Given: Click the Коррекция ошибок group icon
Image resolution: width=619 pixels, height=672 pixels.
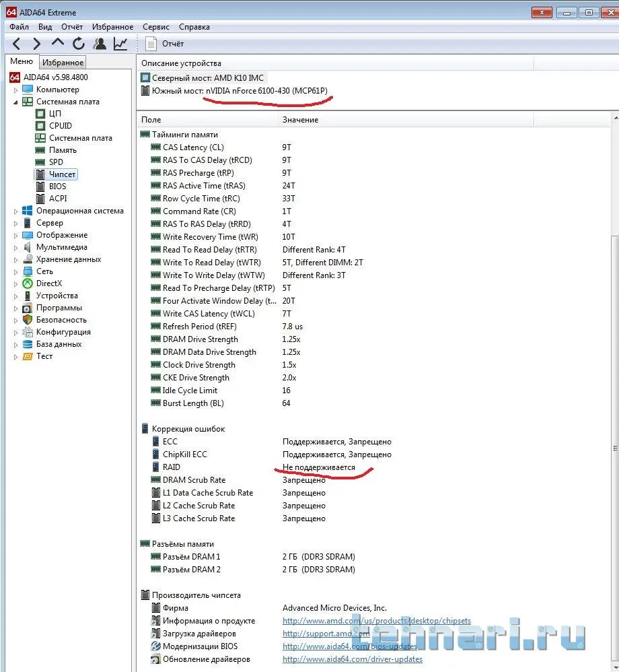Looking at the screenshot, I should (145, 428).
